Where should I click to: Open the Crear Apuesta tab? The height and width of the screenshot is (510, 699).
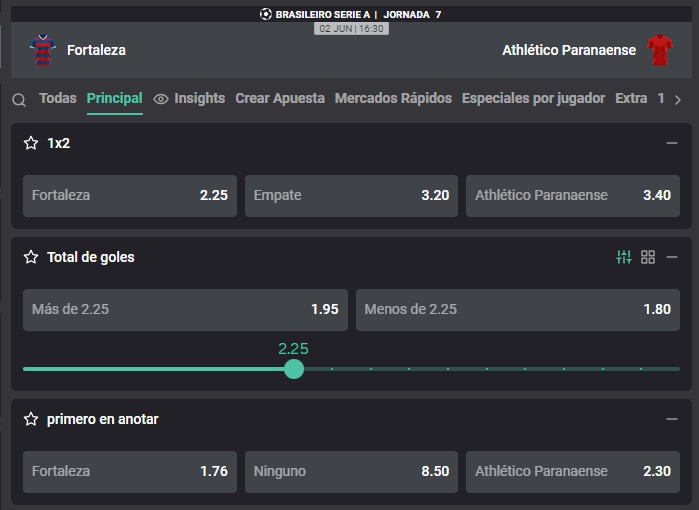click(x=280, y=98)
